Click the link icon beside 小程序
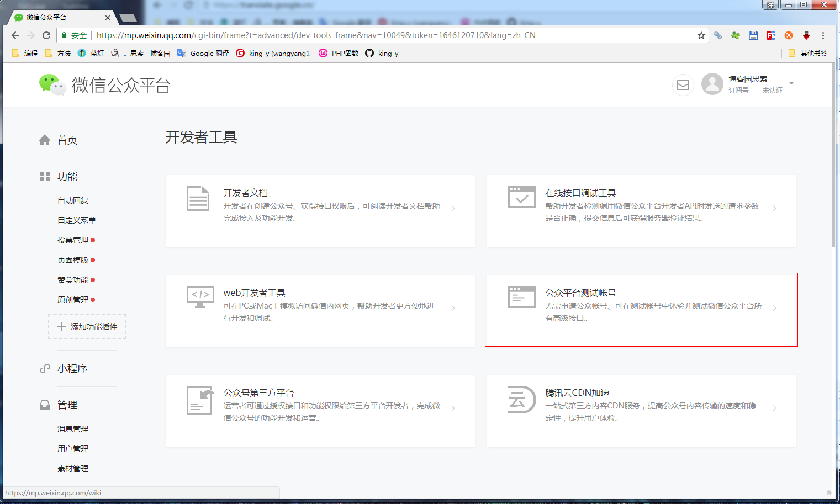840x504 pixels. tap(45, 368)
